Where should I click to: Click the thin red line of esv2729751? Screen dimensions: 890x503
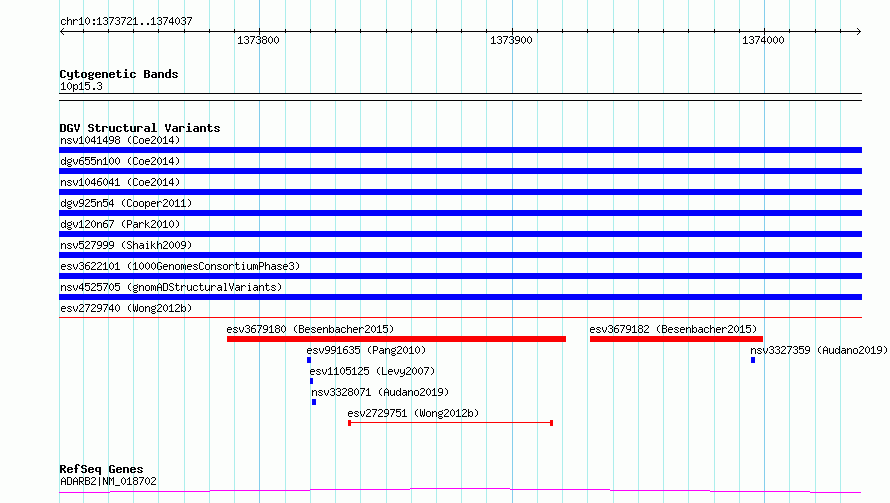click(x=451, y=423)
